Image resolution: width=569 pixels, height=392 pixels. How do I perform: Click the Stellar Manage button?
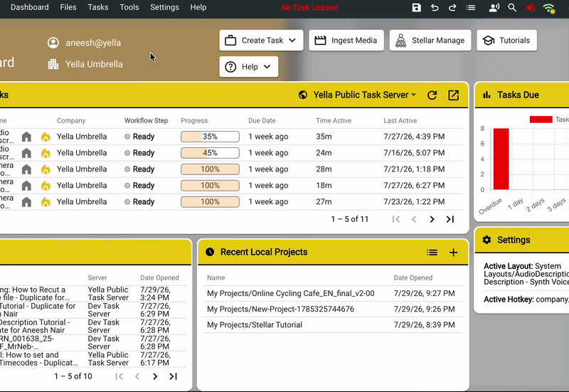430,41
